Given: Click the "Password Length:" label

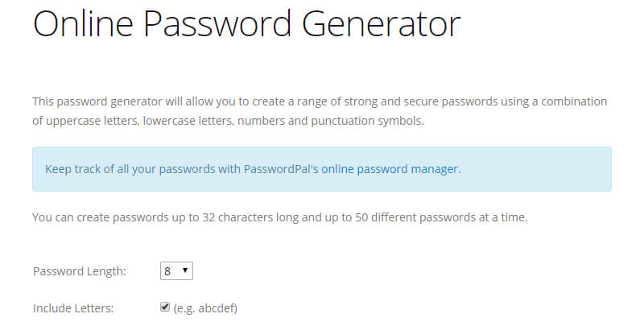Looking at the screenshot, I should [79, 271].
